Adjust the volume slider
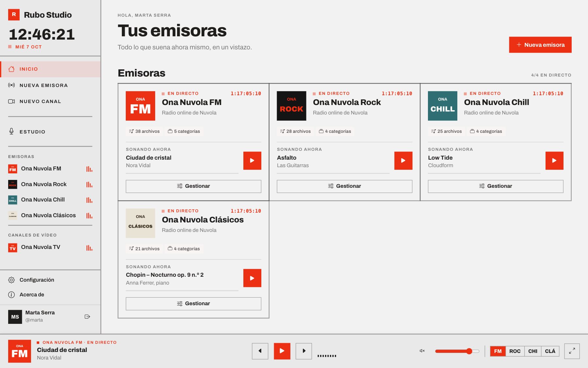Image resolution: width=588 pixels, height=368 pixels. pos(457,351)
